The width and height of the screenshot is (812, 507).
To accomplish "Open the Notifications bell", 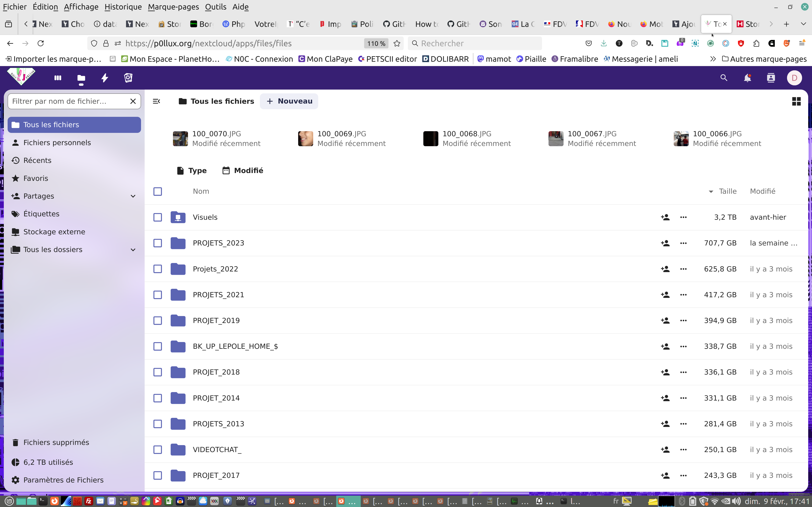I will click(x=747, y=78).
